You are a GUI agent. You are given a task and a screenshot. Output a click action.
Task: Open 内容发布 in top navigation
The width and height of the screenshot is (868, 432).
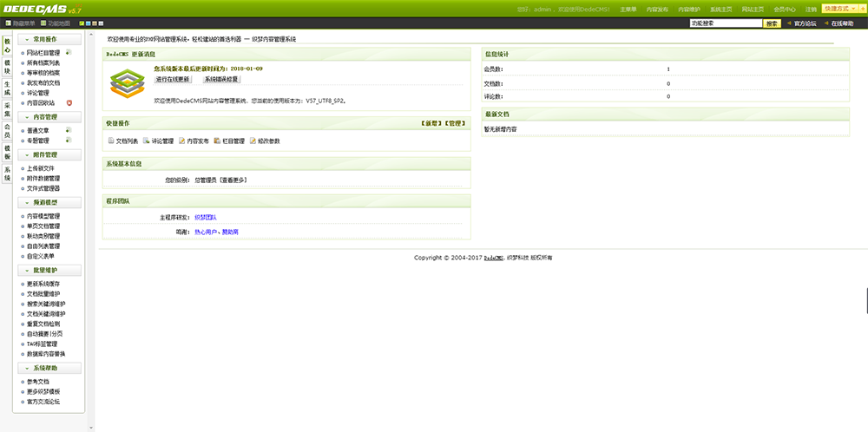pos(657,9)
